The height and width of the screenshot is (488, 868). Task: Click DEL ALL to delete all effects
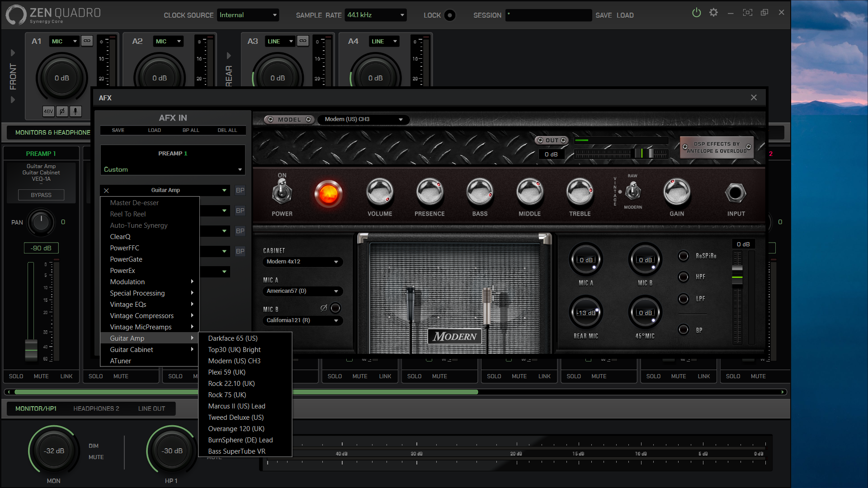click(227, 130)
